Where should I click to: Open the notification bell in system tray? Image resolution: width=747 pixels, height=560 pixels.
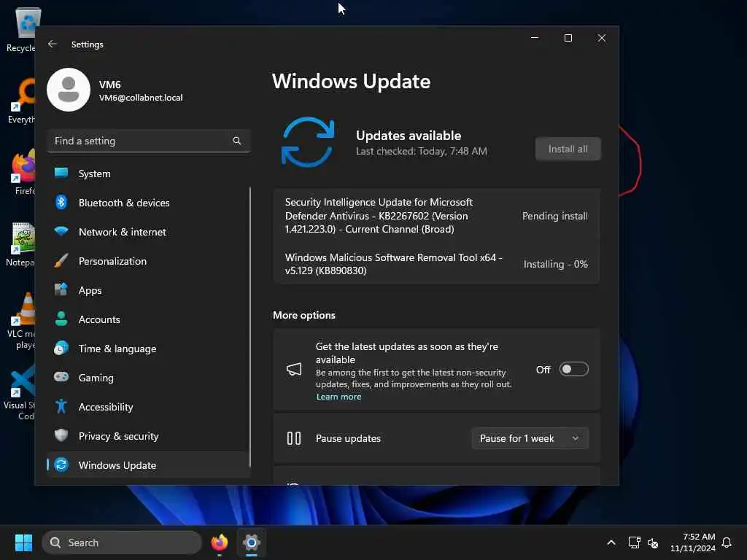[727, 542]
